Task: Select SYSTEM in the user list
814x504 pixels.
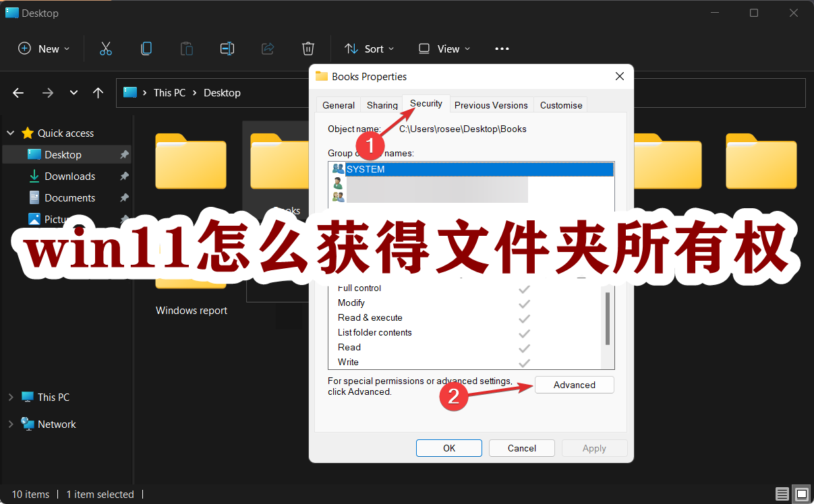Action: click(x=471, y=169)
